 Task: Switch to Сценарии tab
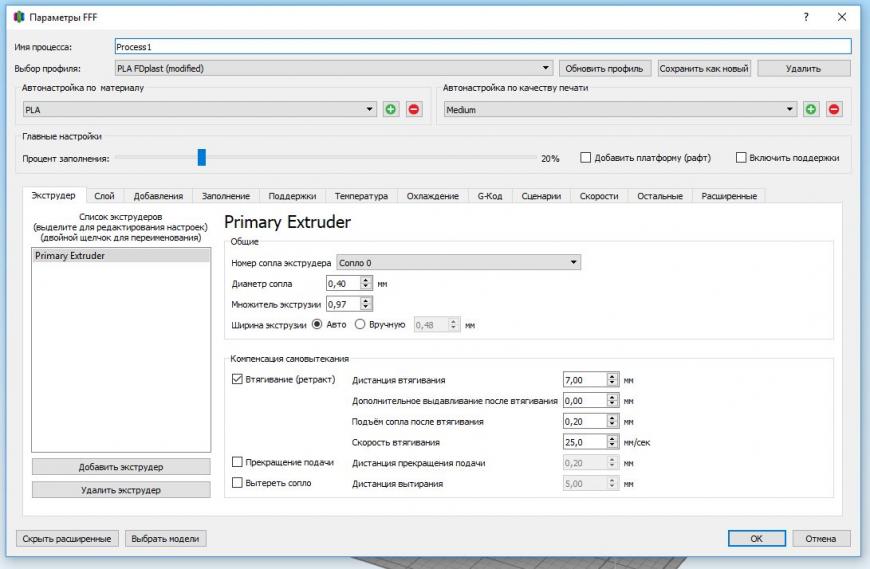coord(541,196)
